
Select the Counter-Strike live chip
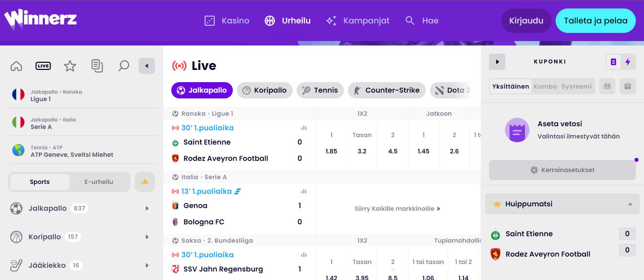click(x=387, y=90)
